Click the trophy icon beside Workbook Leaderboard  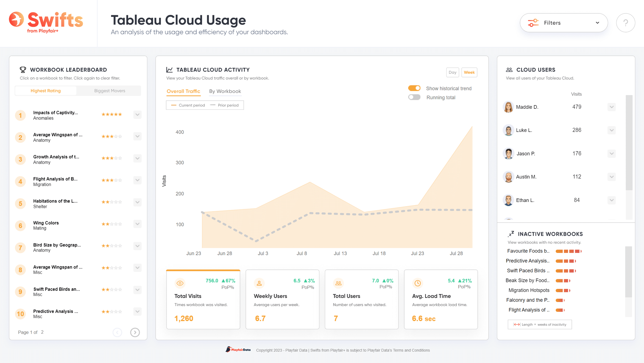click(x=23, y=70)
